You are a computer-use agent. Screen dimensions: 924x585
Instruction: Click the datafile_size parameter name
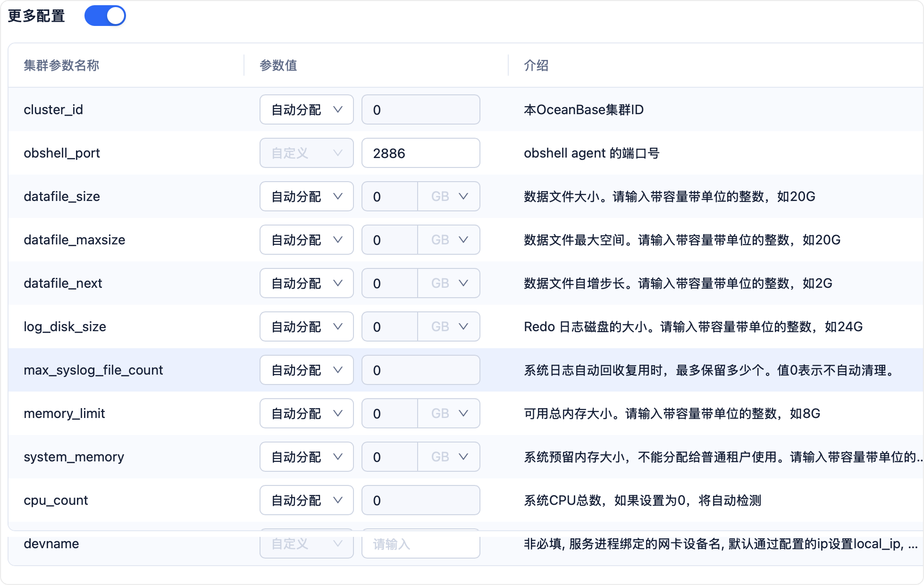[x=62, y=196]
